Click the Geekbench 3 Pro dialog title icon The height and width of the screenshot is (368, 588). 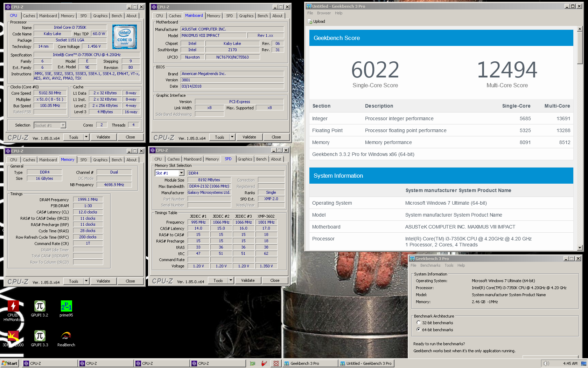click(x=412, y=259)
